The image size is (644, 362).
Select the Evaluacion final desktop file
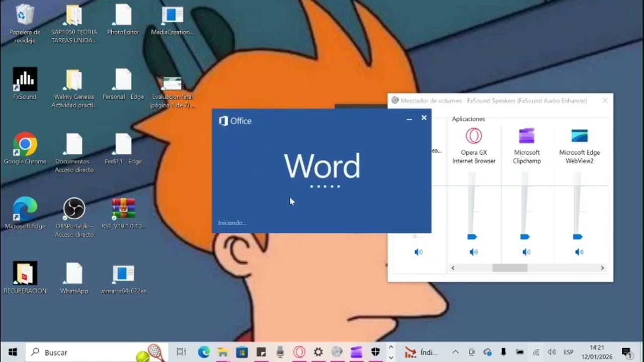coord(172,93)
